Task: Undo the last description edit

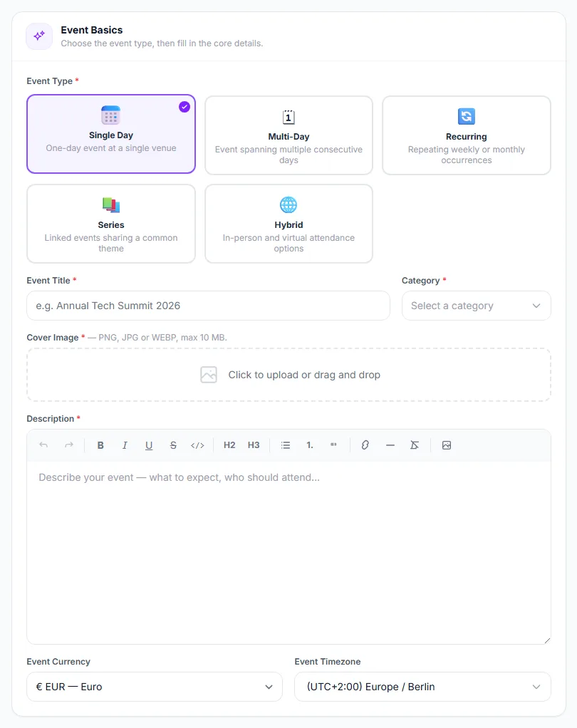Action: (x=43, y=445)
